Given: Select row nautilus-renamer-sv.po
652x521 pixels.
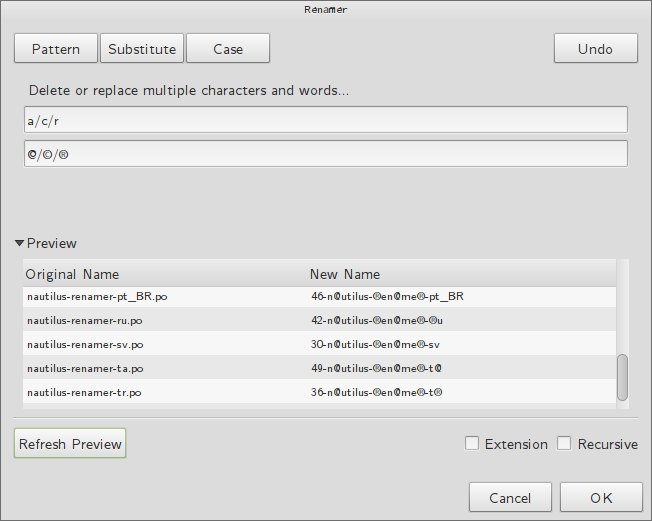Looking at the screenshot, I should pyautogui.click(x=319, y=345).
